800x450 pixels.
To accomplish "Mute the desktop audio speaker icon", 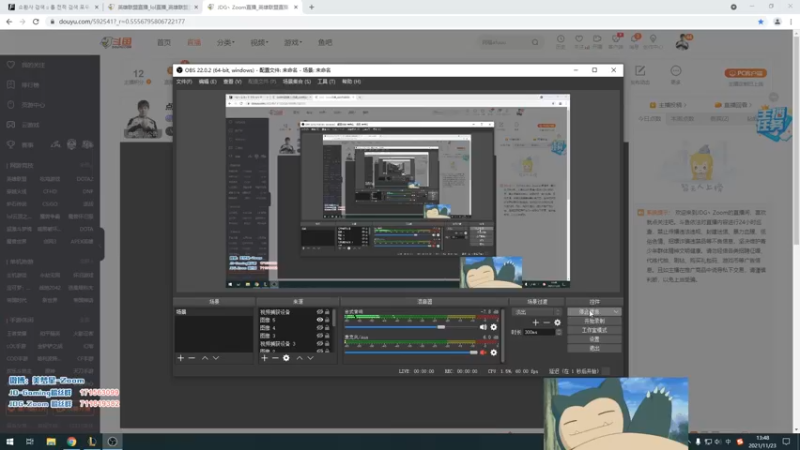I will pos(483,327).
